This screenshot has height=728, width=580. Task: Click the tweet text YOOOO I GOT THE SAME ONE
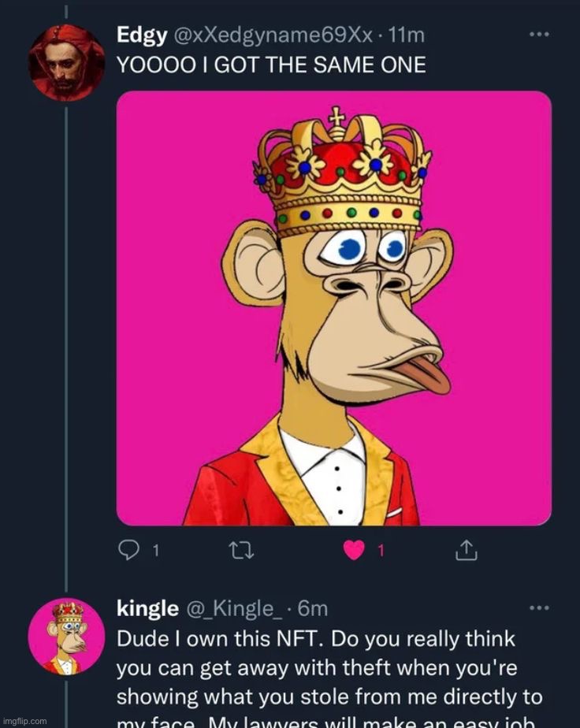271,65
